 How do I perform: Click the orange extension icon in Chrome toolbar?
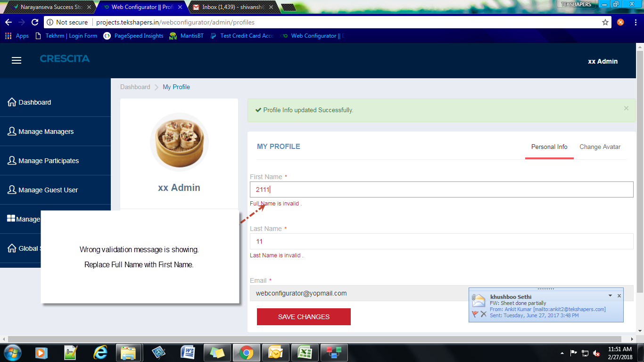[620, 22]
